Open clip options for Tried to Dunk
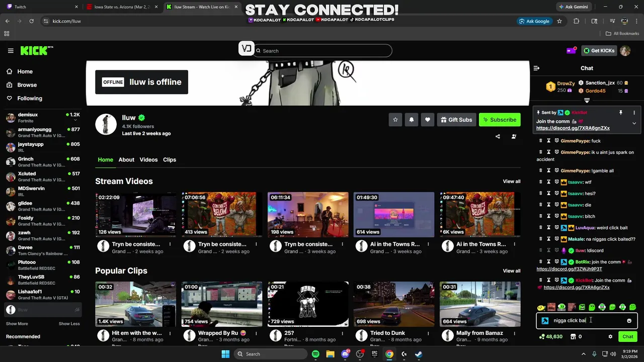Image resolution: width=644 pixels, height=362 pixels. 428,333
